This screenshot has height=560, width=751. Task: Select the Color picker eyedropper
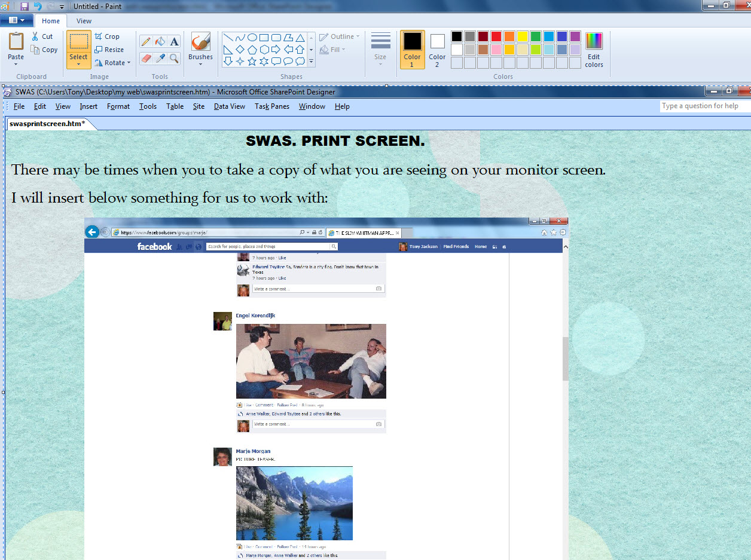coord(160,58)
